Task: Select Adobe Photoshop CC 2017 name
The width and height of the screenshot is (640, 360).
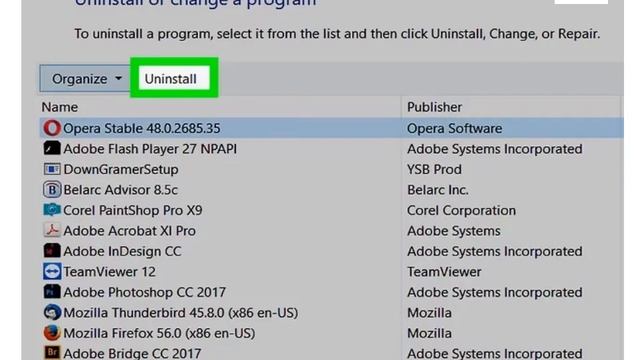Action: [x=144, y=292]
